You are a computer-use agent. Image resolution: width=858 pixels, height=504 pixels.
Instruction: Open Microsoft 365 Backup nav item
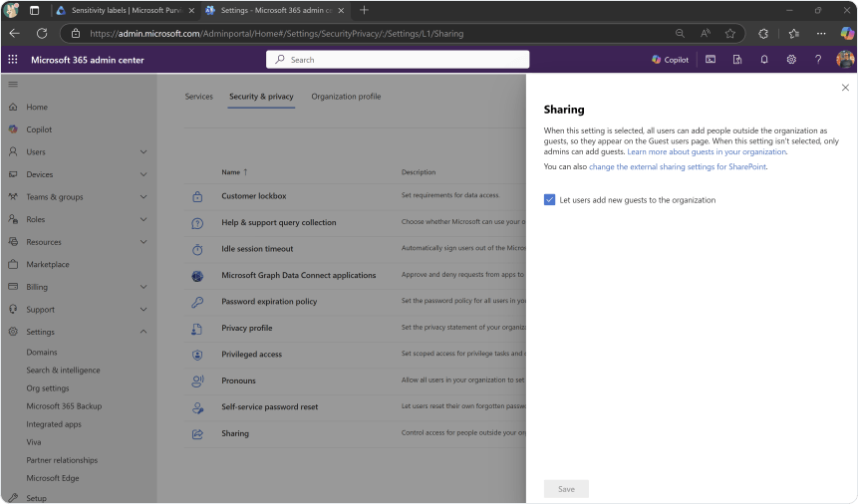coord(64,406)
